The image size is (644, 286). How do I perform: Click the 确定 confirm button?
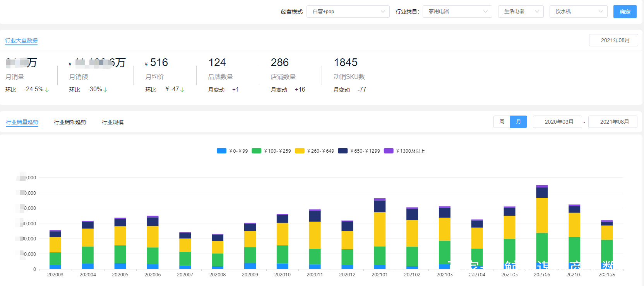pyautogui.click(x=625, y=12)
